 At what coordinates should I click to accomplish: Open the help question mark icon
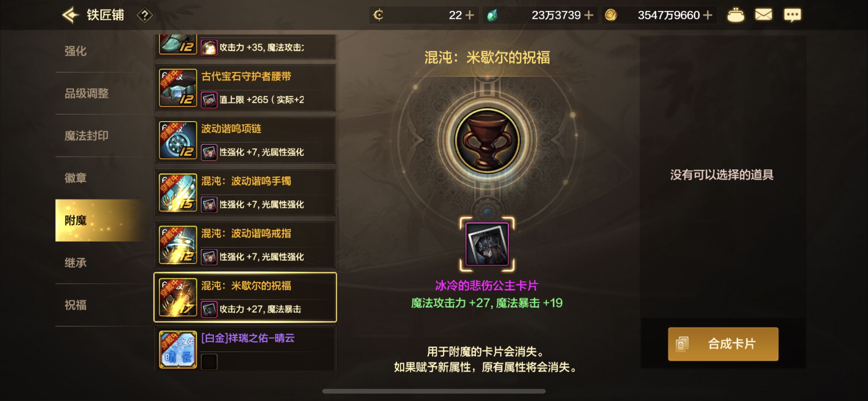[145, 15]
